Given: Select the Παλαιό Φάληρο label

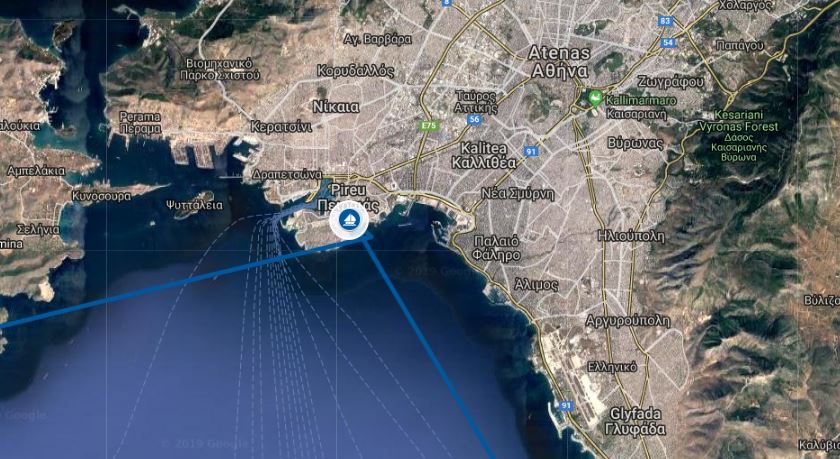Looking at the screenshot, I should pyautogui.click(x=497, y=247).
